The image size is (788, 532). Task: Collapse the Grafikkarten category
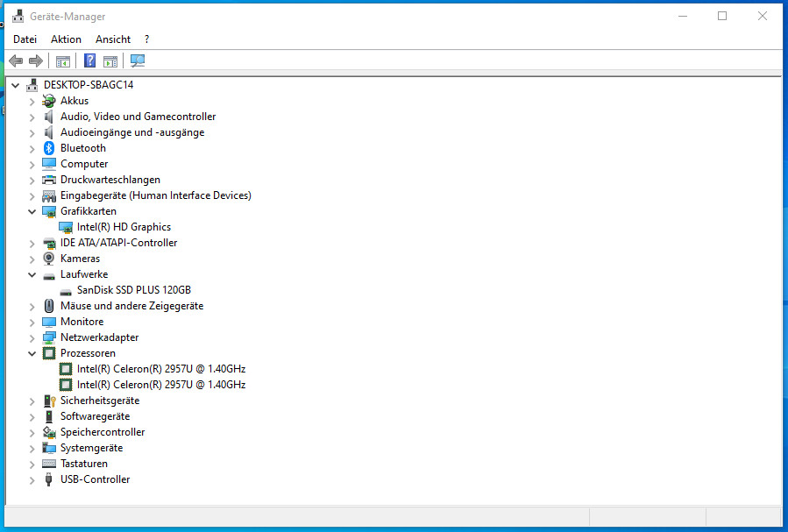32,211
